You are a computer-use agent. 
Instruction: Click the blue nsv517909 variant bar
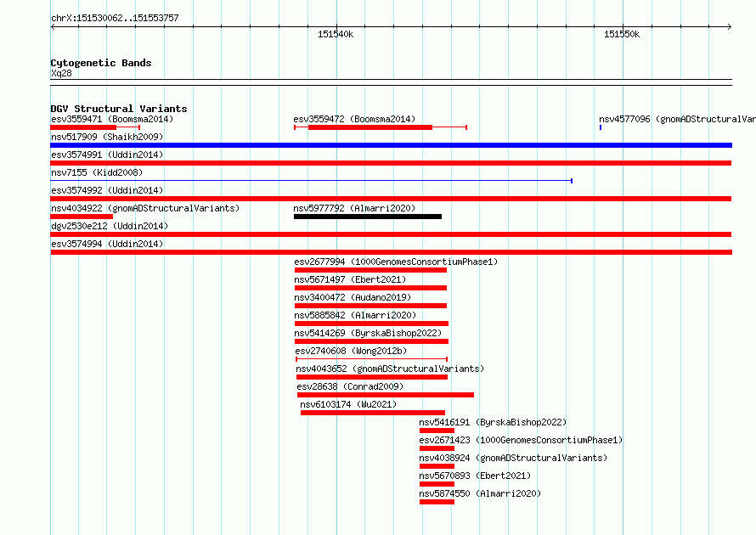click(x=391, y=145)
